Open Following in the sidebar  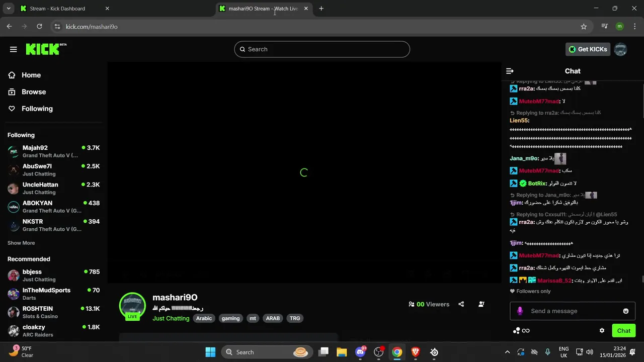coord(37,109)
